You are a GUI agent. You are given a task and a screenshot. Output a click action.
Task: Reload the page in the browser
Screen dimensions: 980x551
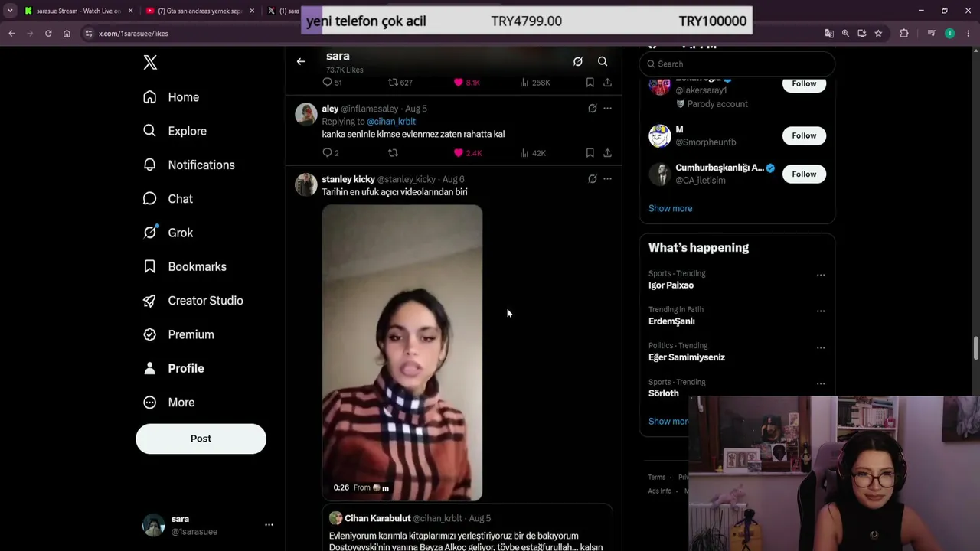click(48, 34)
